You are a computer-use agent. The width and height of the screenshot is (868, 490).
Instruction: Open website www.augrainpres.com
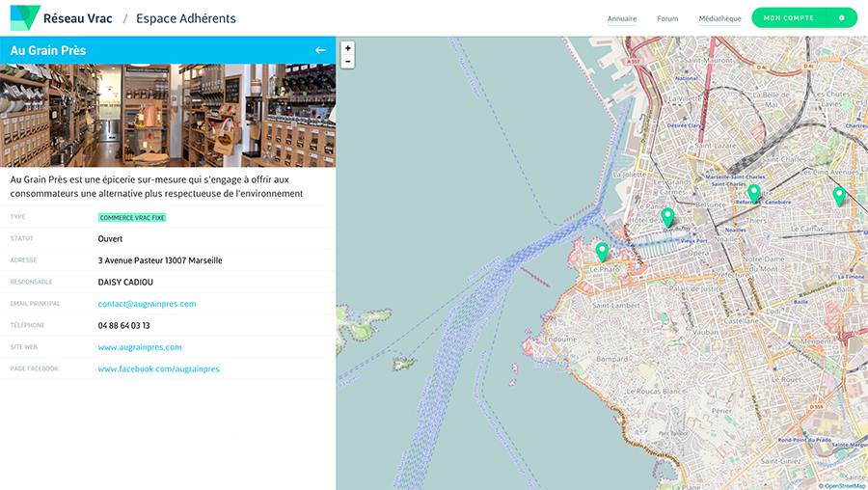click(x=140, y=347)
